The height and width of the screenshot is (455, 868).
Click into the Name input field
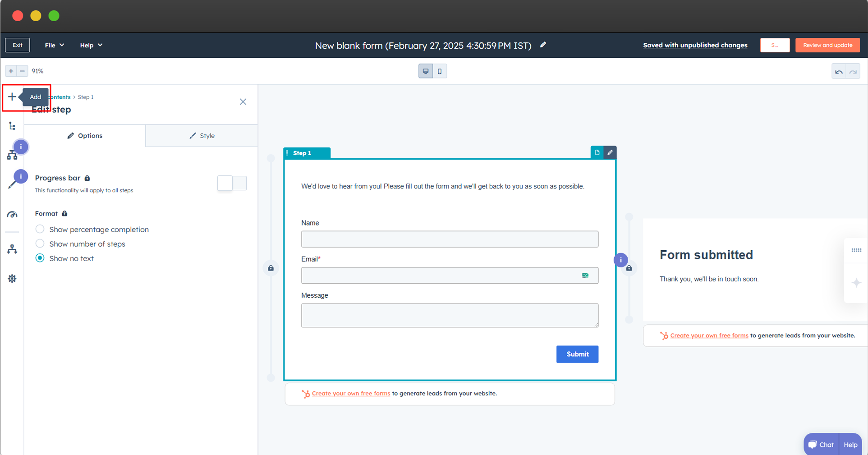pos(450,239)
